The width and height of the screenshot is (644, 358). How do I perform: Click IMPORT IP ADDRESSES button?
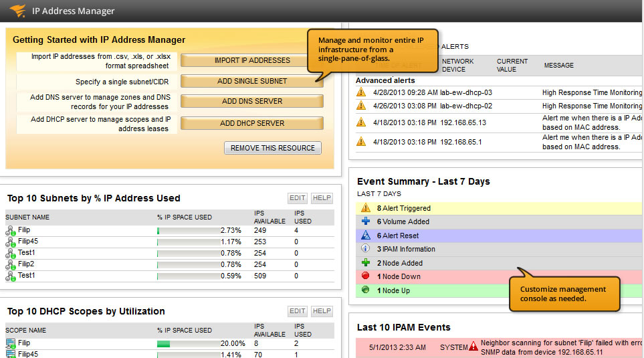click(x=251, y=60)
